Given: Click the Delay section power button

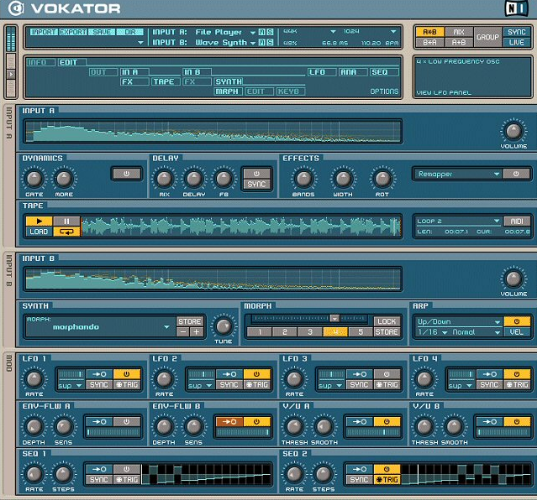Looking at the screenshot, I should pos(257,173).
